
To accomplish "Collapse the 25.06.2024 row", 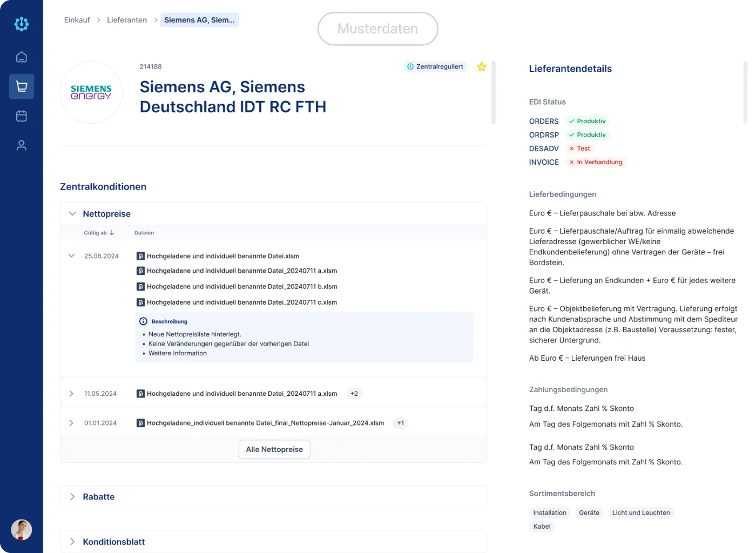I will 71,256.
